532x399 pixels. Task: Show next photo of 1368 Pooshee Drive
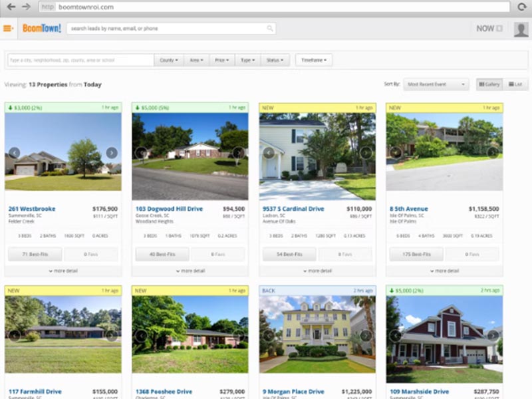[239, 336]
